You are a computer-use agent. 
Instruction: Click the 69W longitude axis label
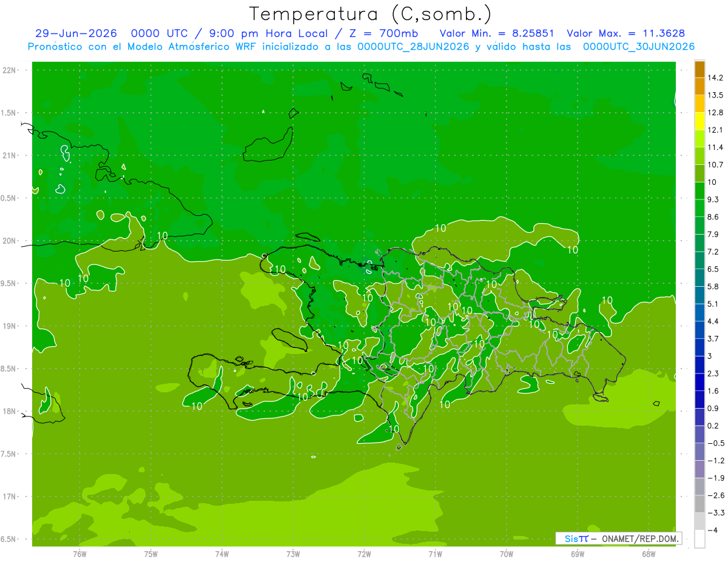pyautogui.click(x=578, y=554)
